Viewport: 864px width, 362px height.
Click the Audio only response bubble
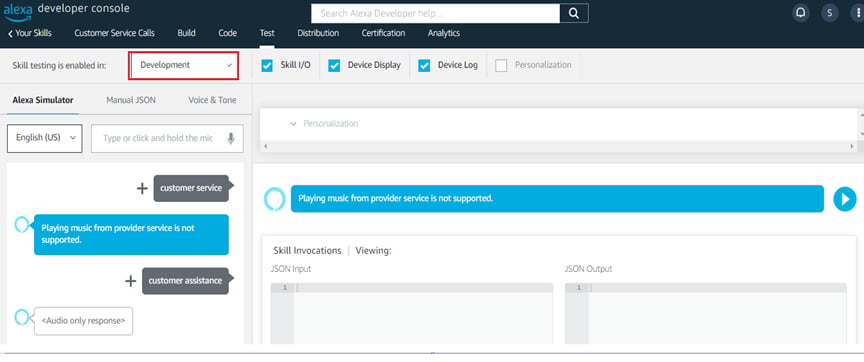(x=83, y=321)
